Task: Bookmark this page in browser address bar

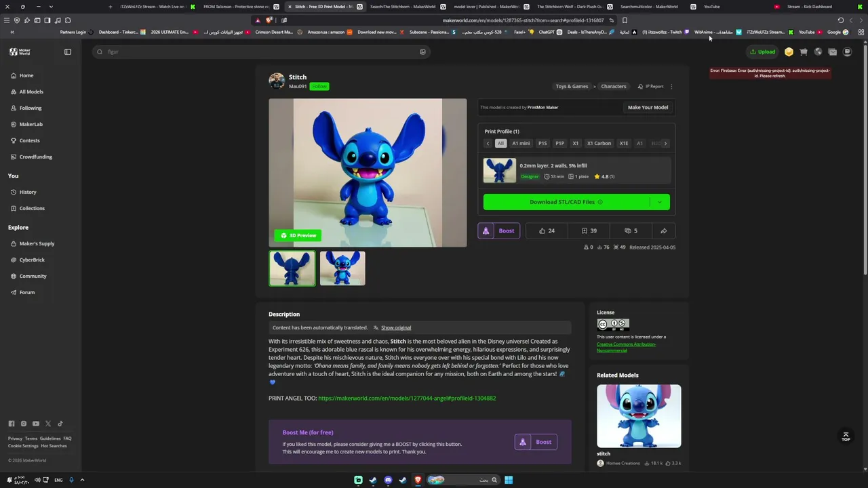Action: click(x=625, y=20)
